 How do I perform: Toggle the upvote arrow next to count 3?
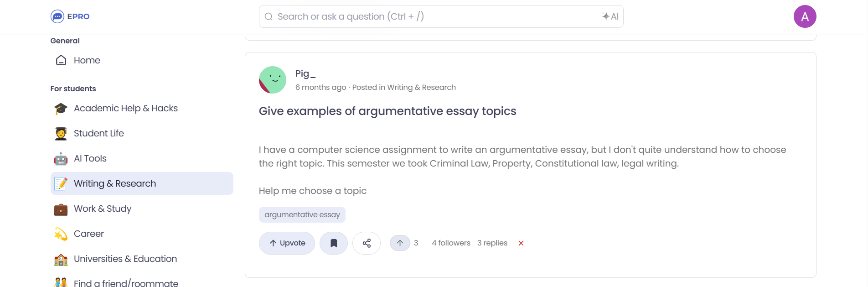click(x=400, y=243)
